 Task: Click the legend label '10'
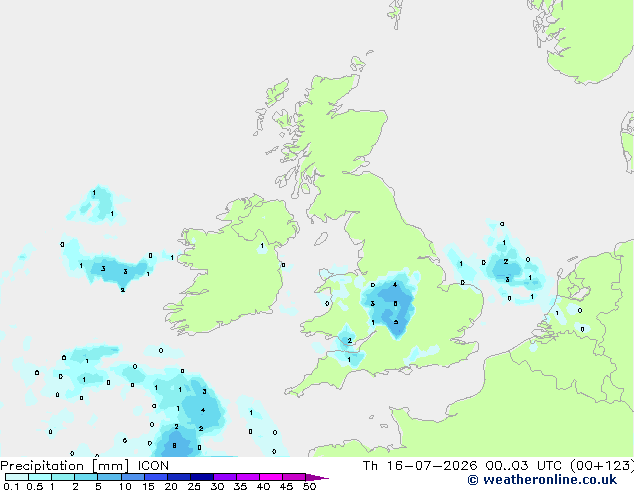point(125,486)
